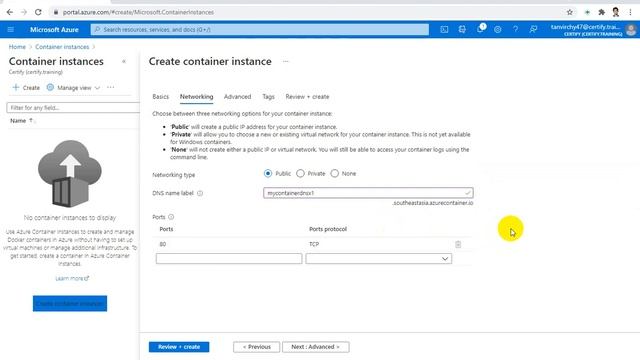The image size is (640, 360).
Task: Open more options ellipsis beside Manage view
Action: 111,87
